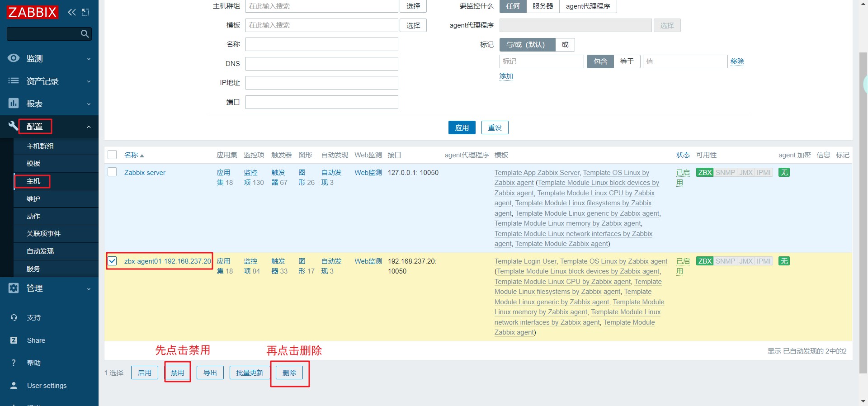The image size is (868, 406).
Task: Click the 名称 filter input field
Action: [322, 44]
